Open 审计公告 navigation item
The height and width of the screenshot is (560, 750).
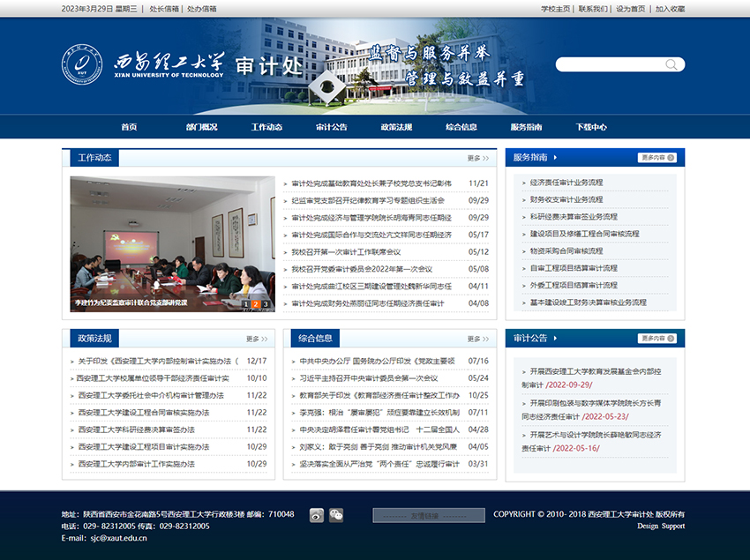point(332,127)
